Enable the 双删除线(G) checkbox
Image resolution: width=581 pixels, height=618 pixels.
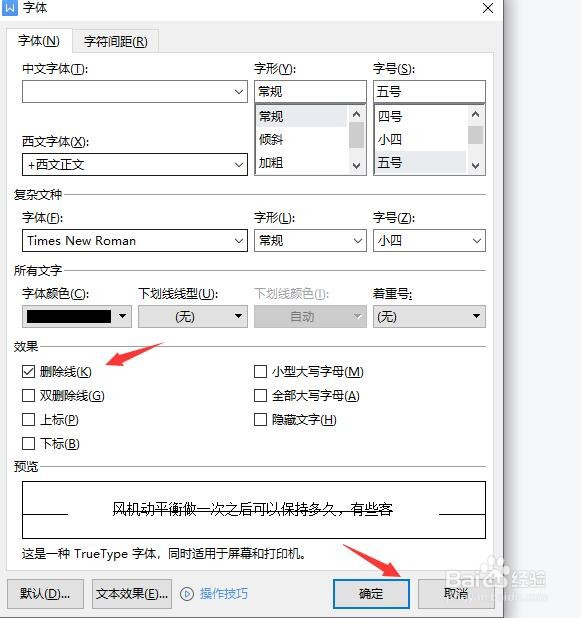click(28, 395)
